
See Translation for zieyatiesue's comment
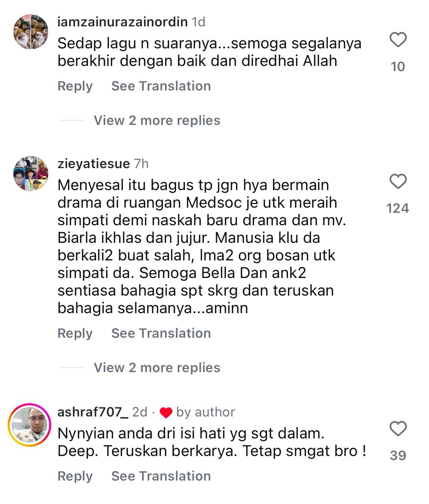pos(161,333)
